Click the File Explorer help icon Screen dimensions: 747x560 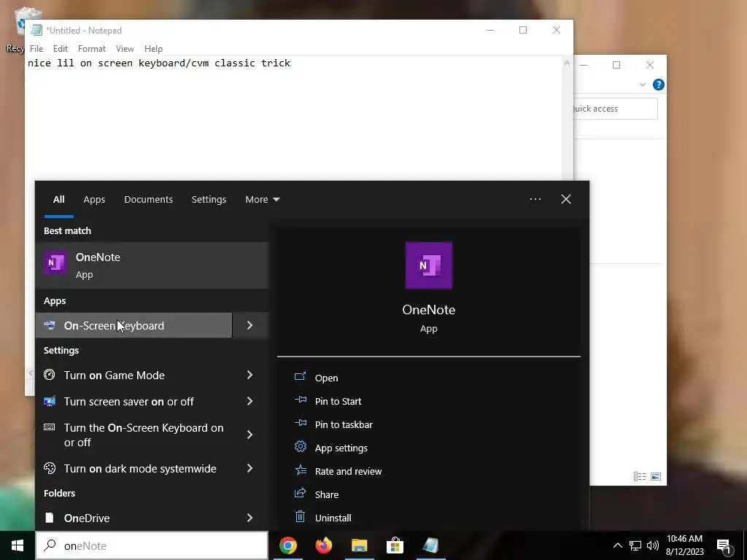click(x=659, y=85)
